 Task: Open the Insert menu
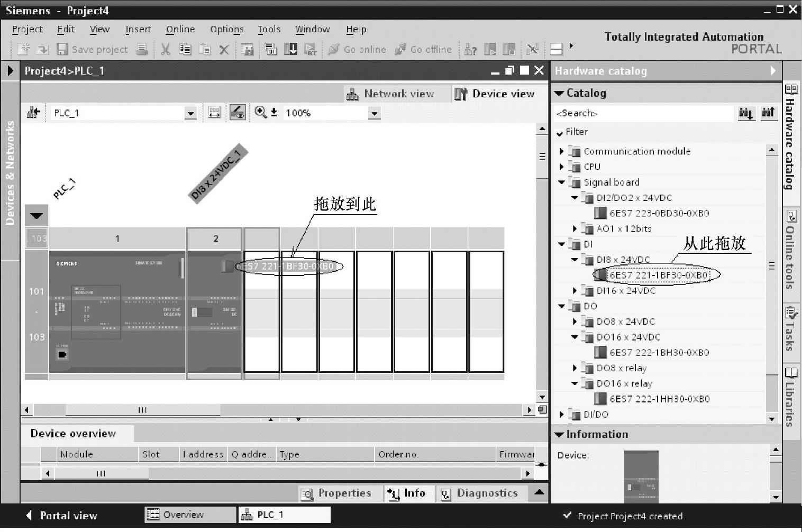[x=138, y=29]
